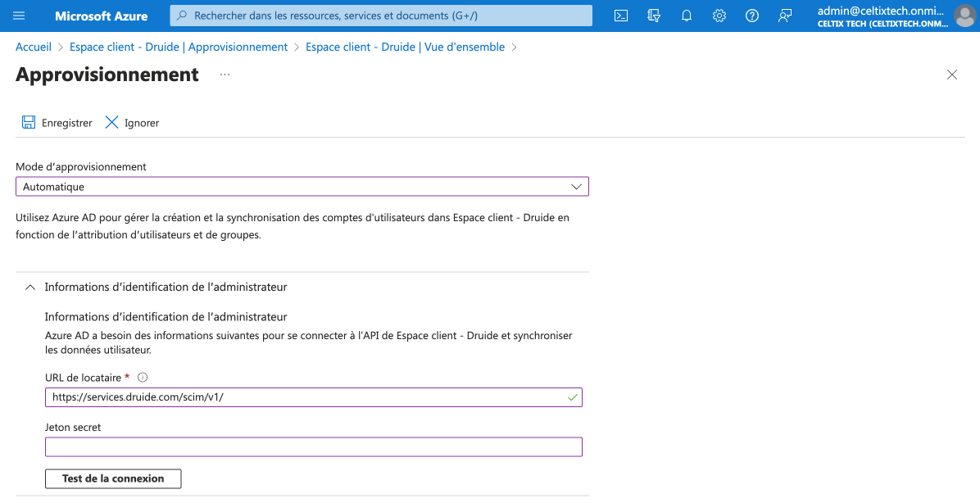Open portal settings gear

click(719, 16)
